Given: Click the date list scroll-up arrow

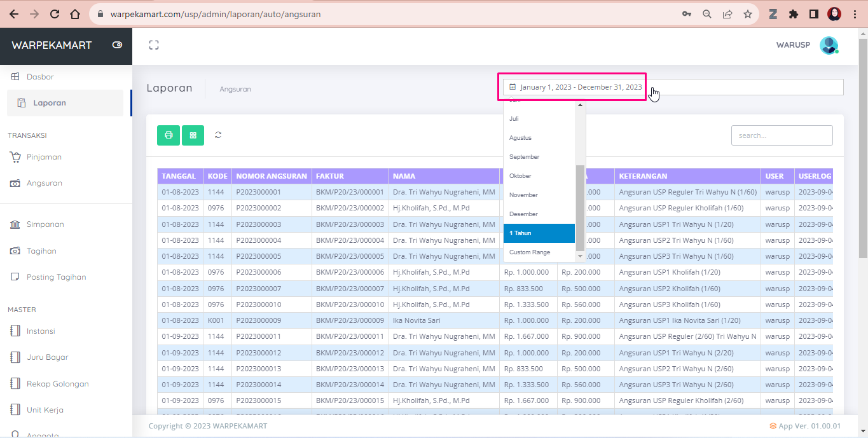Looking at the screenshot, I should click(580, 106).
